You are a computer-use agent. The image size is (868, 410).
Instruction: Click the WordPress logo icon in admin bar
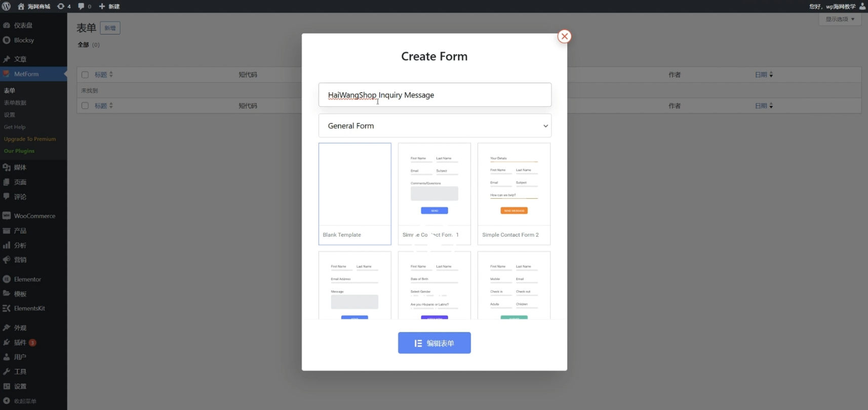tap(6, 6)
